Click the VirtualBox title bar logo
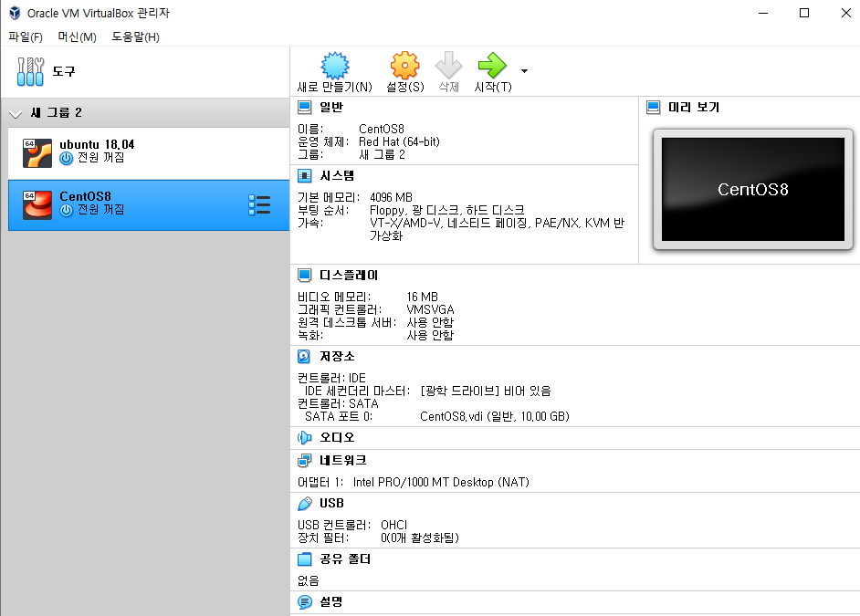The width and height of the screenshot is (860, 616). pos(15,13)
